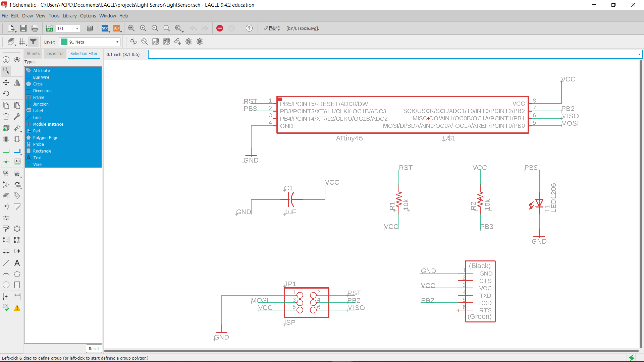
Task: Expand the sheet 1/1 combo box
Action: pos(68,28)
